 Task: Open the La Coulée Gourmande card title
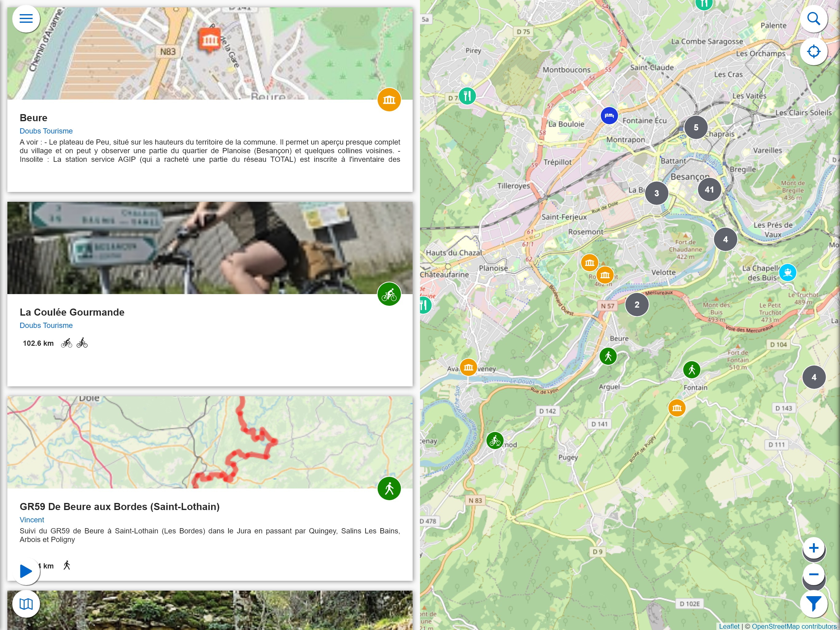click(x=72, y=312)
